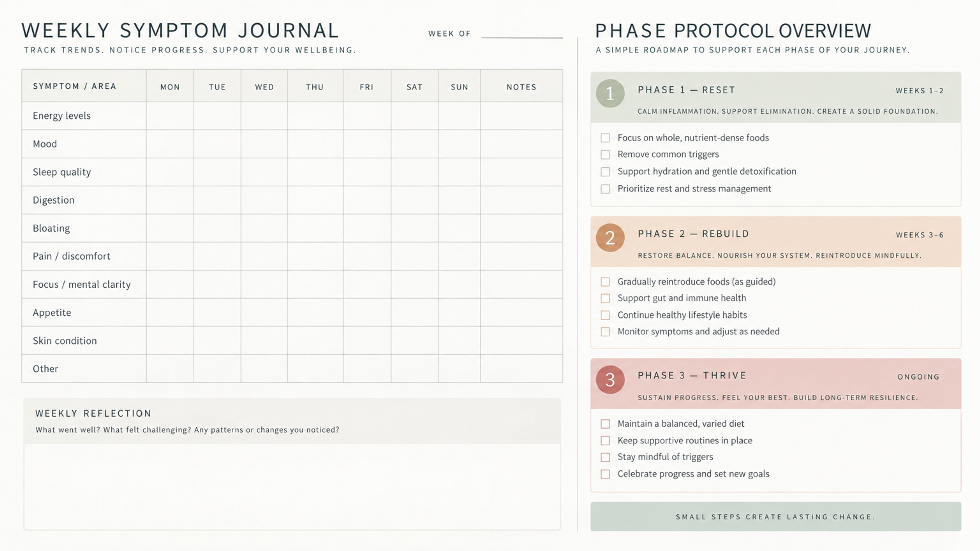The image size is (980, 551).
Task: Select the 'Other' row label
Action: [x=45, y=369]
